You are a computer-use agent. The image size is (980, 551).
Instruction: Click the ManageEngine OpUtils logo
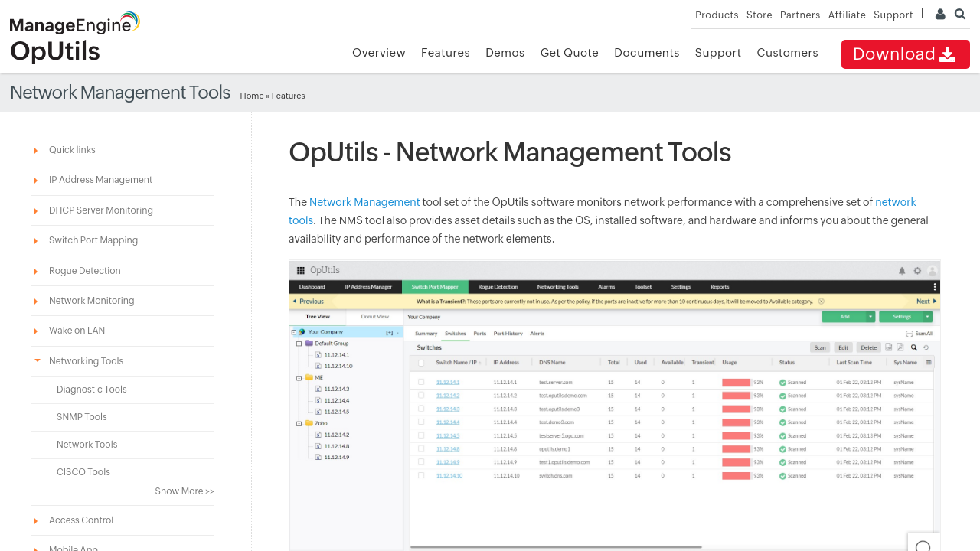[74, 37]
